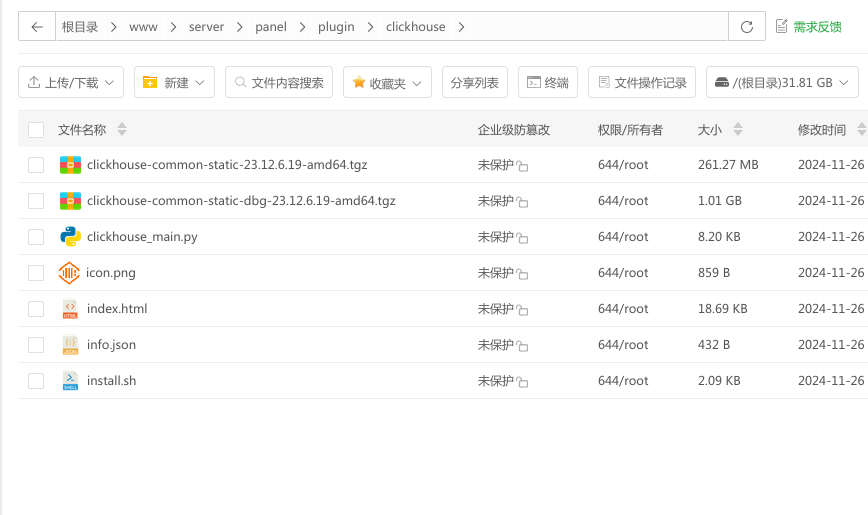Click the 权限/所有者 column header

(630, 130)
